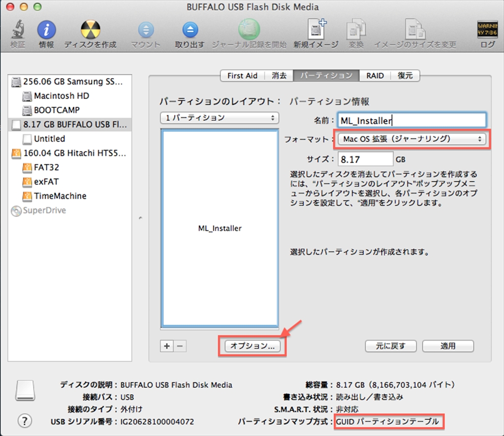Switch to the First Aid tab

pyautogui.click(x=242, y=75)
